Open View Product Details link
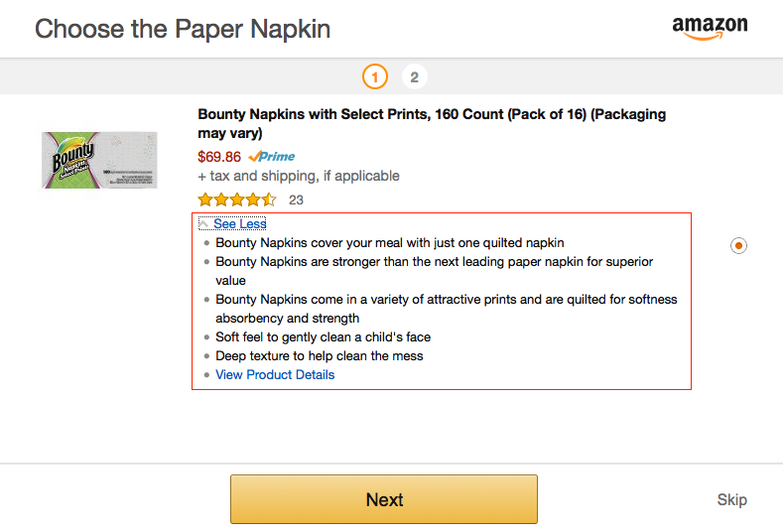 (x=275, y=374)
